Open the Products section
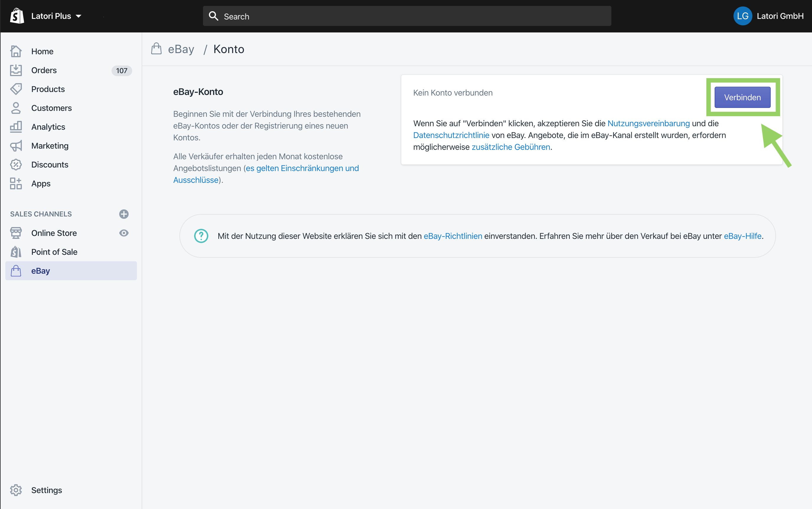 tap(48, 89)
